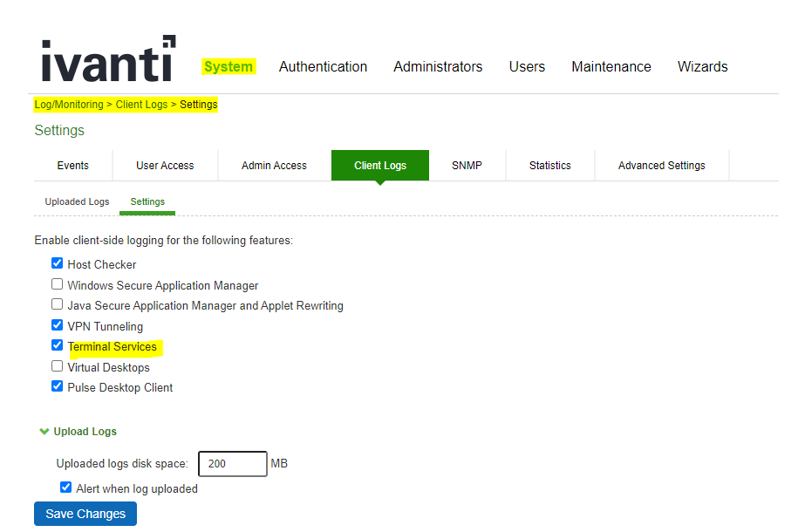
Task: Switch to the Events tab
Action: [72, 166]
